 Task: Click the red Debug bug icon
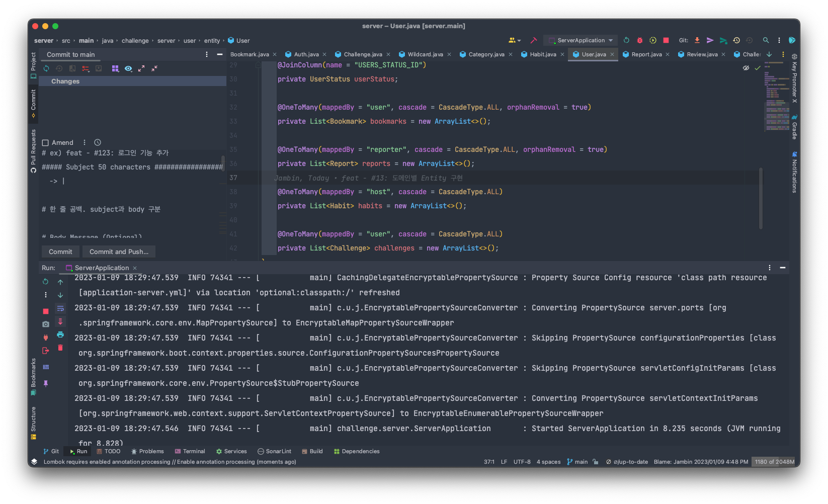coord(640,40)
